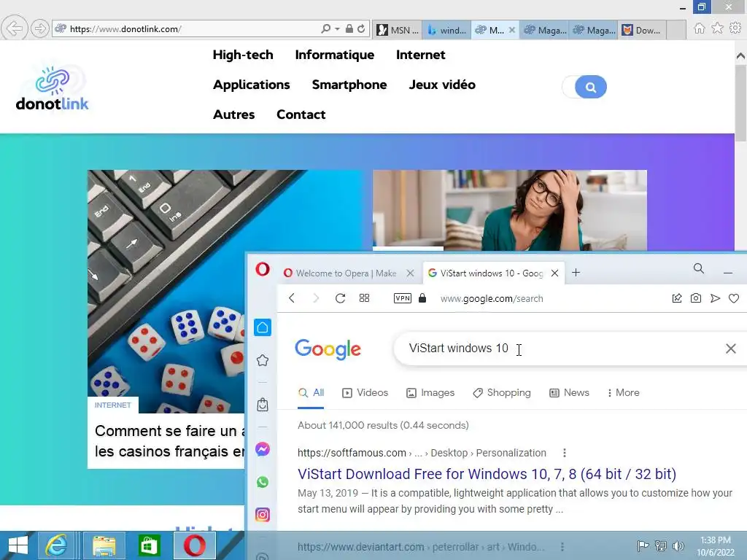Open the Applications menu item
The width and height of the screenshot is (747, 560).
click(x=251, y=85)
